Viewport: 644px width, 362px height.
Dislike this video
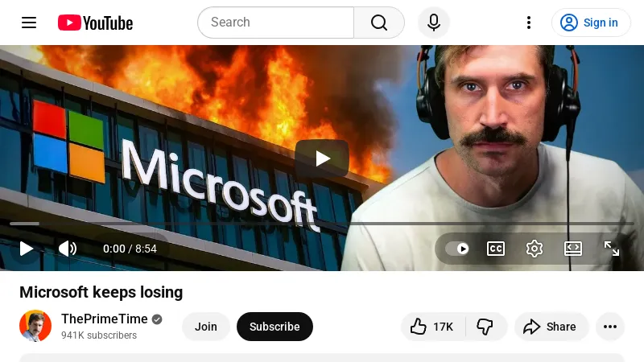(x=485, y=327)
